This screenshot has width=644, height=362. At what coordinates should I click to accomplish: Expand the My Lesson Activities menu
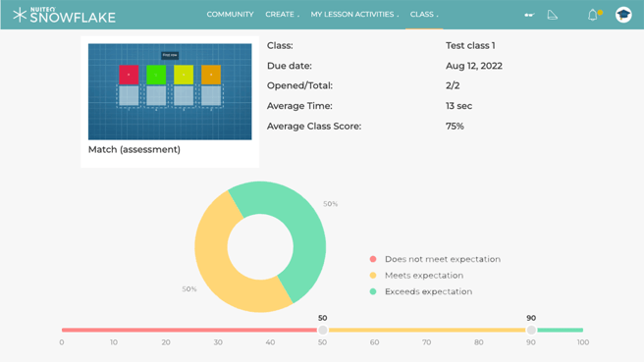[x=354, y=15]
